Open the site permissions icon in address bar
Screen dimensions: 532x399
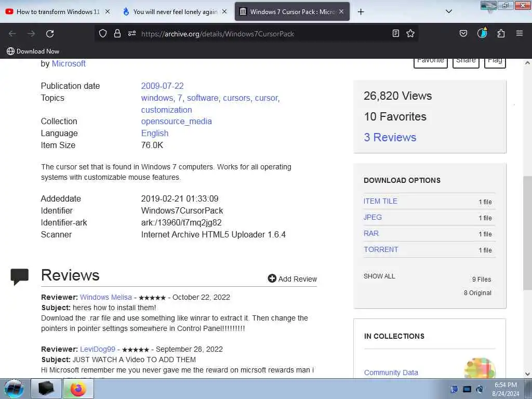pyautogui.click(x=132, y=33)
